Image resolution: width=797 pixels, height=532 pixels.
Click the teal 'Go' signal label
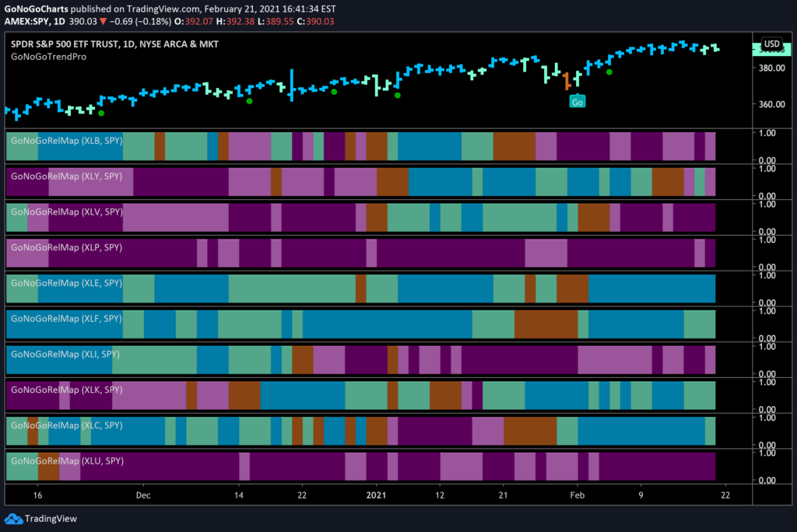577,102
